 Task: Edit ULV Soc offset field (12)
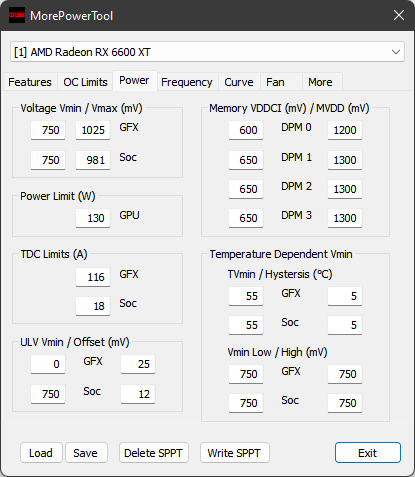(138, 394)
